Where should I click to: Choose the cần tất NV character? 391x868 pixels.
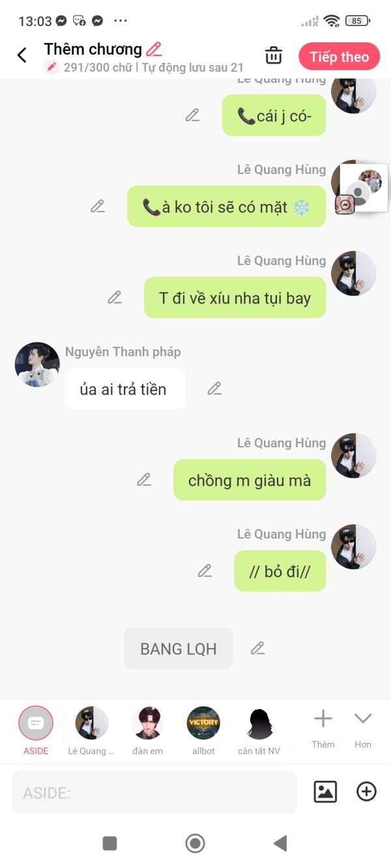click(x=259, y=731)
